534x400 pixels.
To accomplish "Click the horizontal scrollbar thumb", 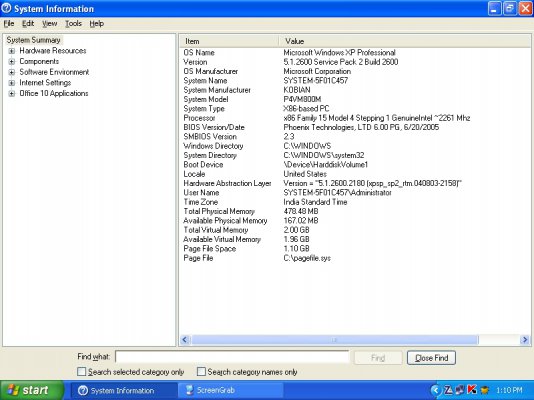I will tap(334, 339).
